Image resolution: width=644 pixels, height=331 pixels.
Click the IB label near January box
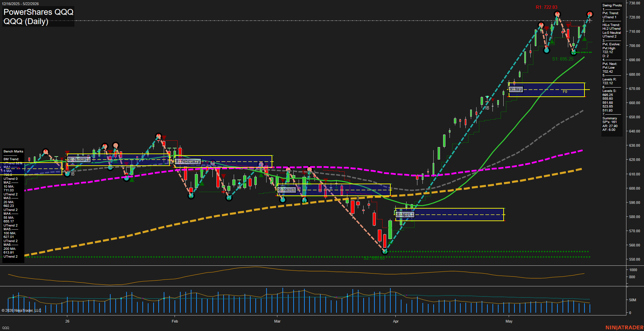point(72,174)
